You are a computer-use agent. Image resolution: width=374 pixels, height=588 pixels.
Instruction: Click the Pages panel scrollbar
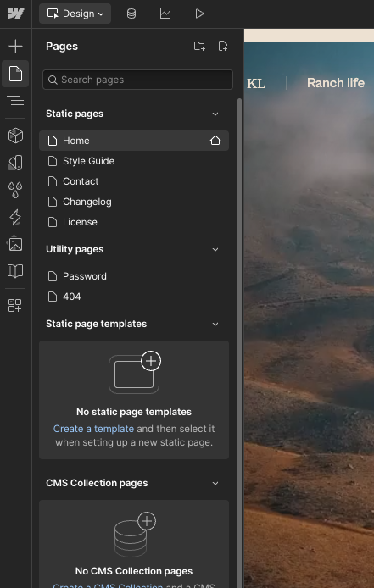[239, 343]
